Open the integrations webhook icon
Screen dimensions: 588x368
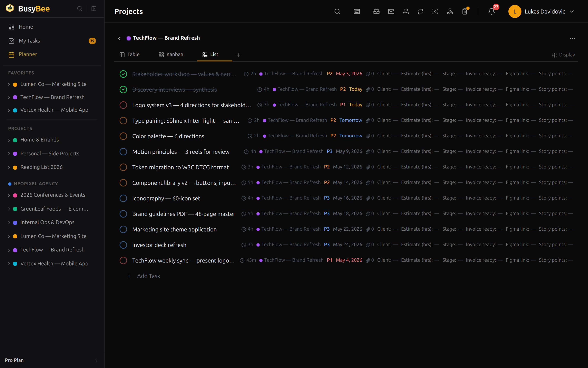(x=450, y=11)
